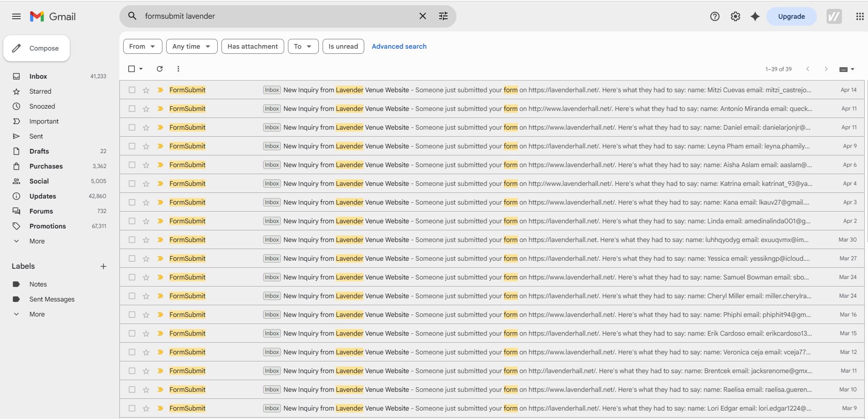Refresh the message list
Screen dimensions: 868x419
point(160,69)
